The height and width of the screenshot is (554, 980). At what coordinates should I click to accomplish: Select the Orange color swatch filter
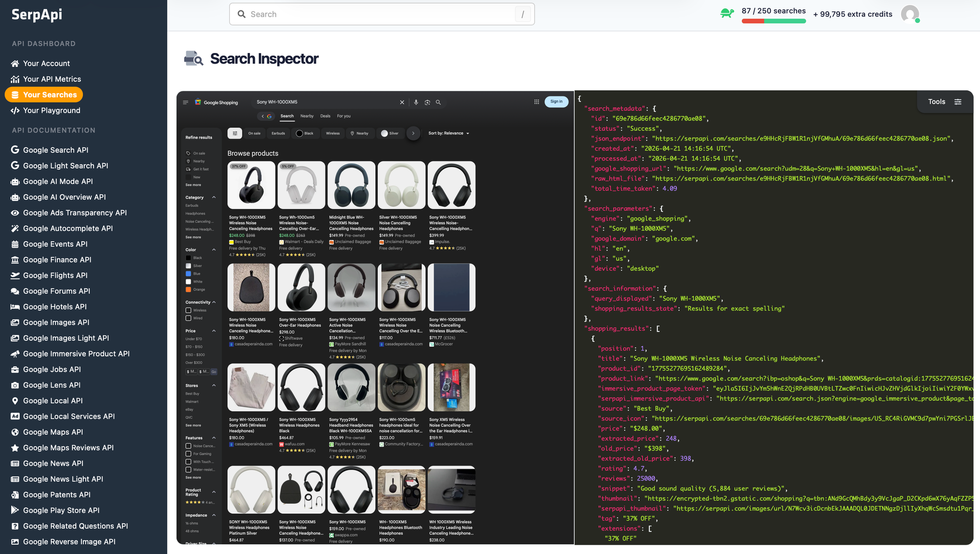pyautogui.click(x=189, y=290)
